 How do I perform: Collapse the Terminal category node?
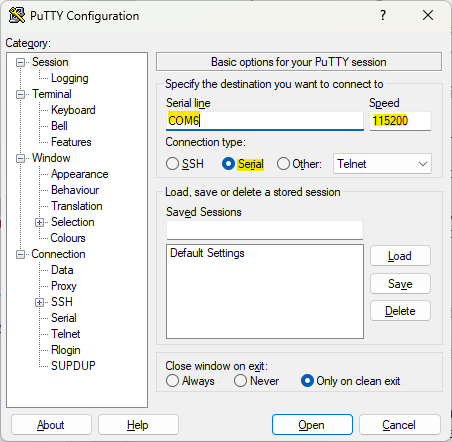tap(20, 94)
